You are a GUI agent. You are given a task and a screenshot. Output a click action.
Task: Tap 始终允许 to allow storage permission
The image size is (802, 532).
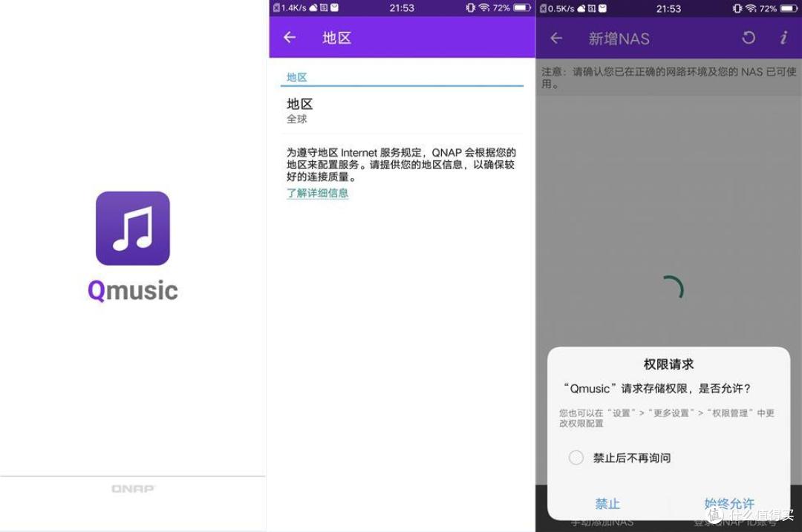[729, 504]
